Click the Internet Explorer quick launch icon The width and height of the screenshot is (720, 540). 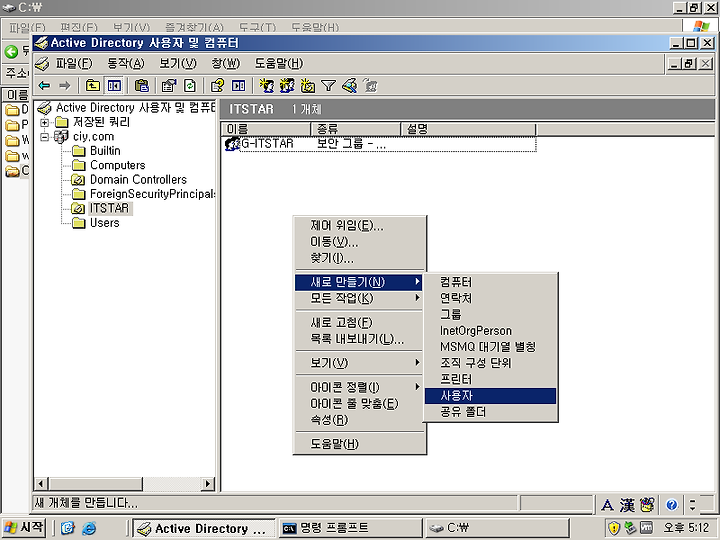(x=89, y=529)
